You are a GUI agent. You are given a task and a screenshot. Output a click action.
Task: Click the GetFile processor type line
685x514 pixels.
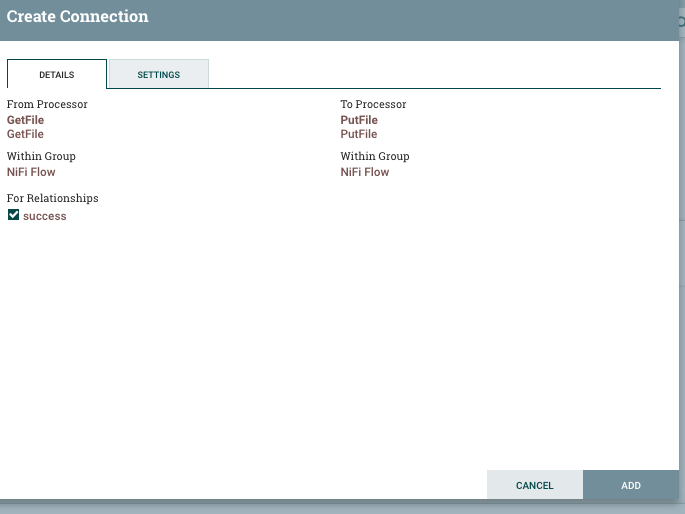26,134
